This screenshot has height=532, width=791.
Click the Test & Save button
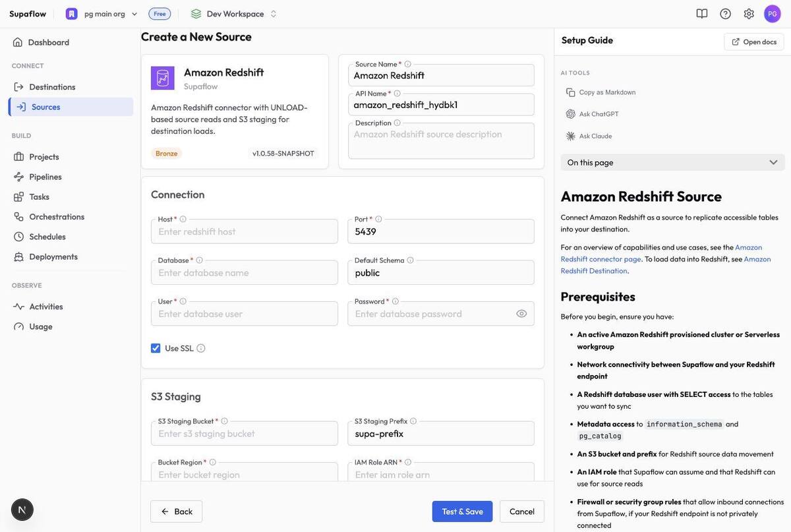[462, 512]
